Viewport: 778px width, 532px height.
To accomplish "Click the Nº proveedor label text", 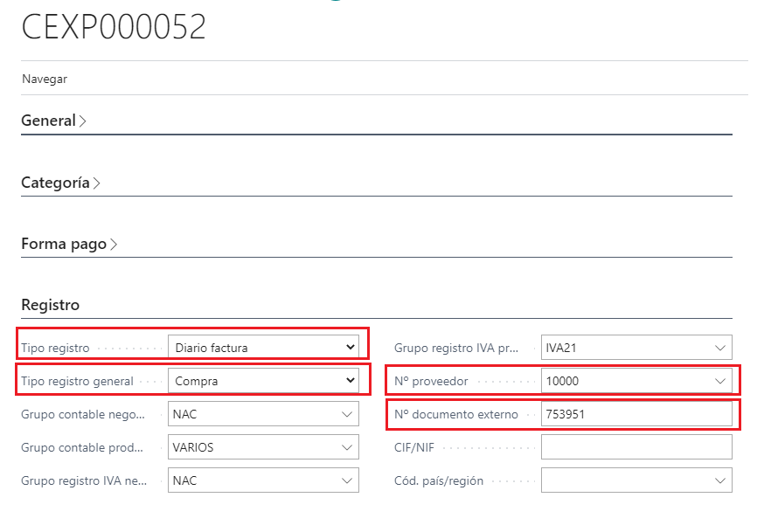I will coord(431,381).
